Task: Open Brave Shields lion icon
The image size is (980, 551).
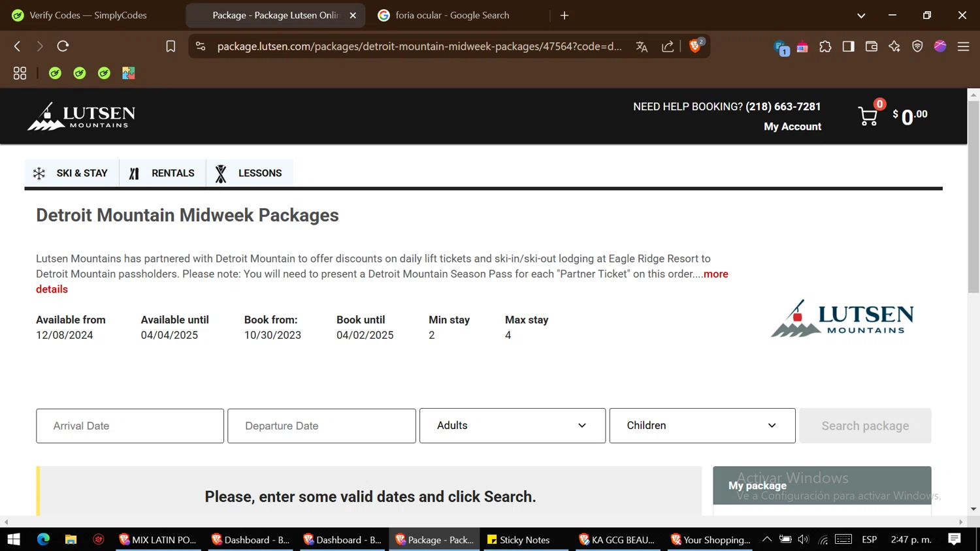Action: click(x=696, y=46)
